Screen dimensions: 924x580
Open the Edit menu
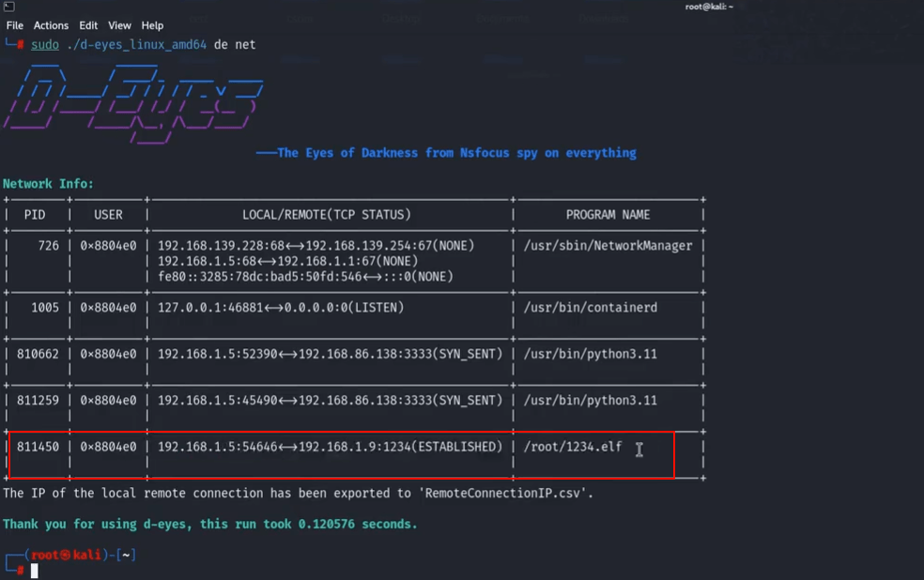tap(88, 25)
